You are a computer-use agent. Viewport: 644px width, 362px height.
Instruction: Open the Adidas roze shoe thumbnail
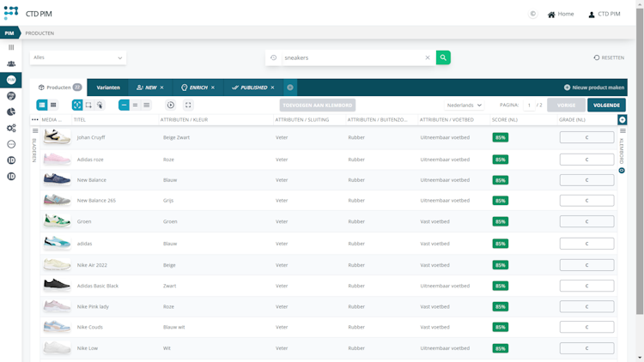(57, 159)
